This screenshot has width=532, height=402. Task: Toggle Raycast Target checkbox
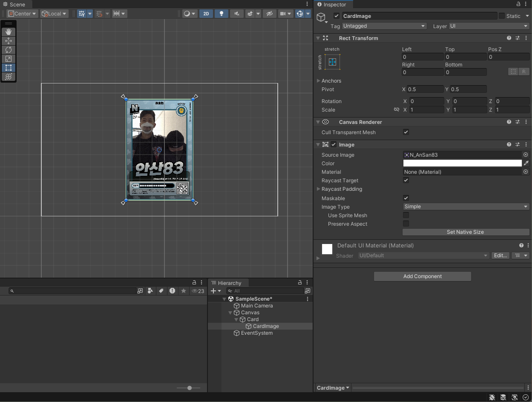[x=406, y=180]
